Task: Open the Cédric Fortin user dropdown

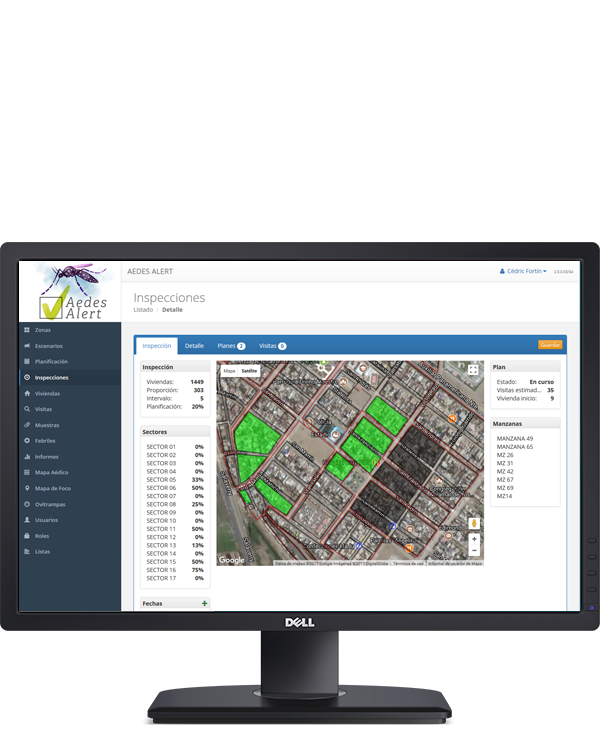Action: point(523,271)
